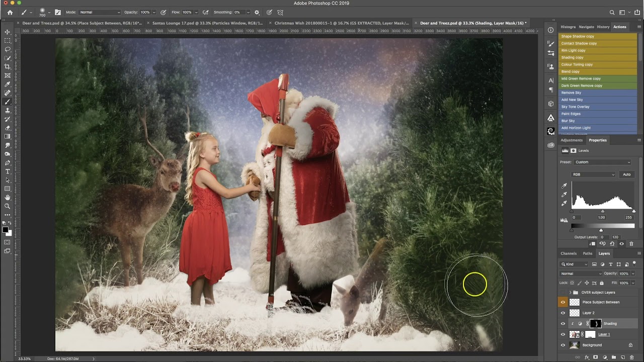Hide Layer 1 visibility eye
The width and height of the screenshot is (644, 362).
[563, 334]
